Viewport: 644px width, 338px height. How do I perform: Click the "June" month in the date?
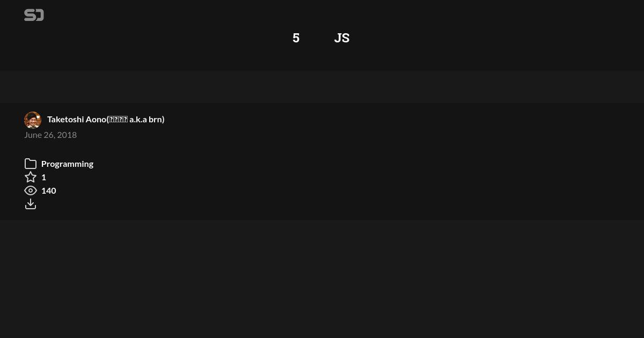point(33,135)
